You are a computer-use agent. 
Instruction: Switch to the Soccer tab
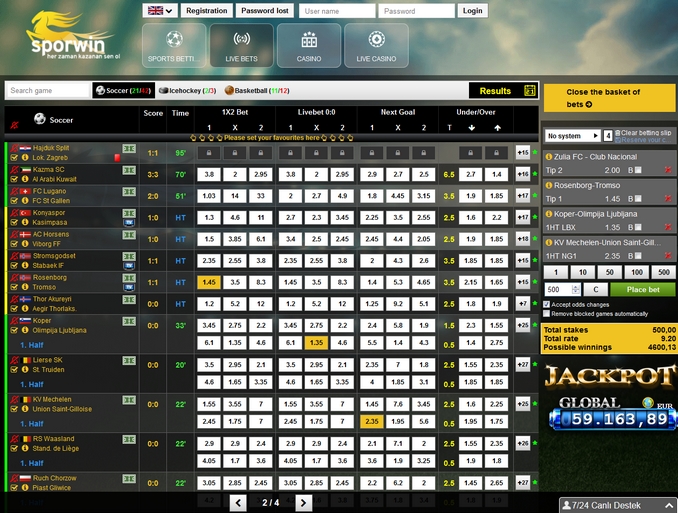tap(123, 90)
